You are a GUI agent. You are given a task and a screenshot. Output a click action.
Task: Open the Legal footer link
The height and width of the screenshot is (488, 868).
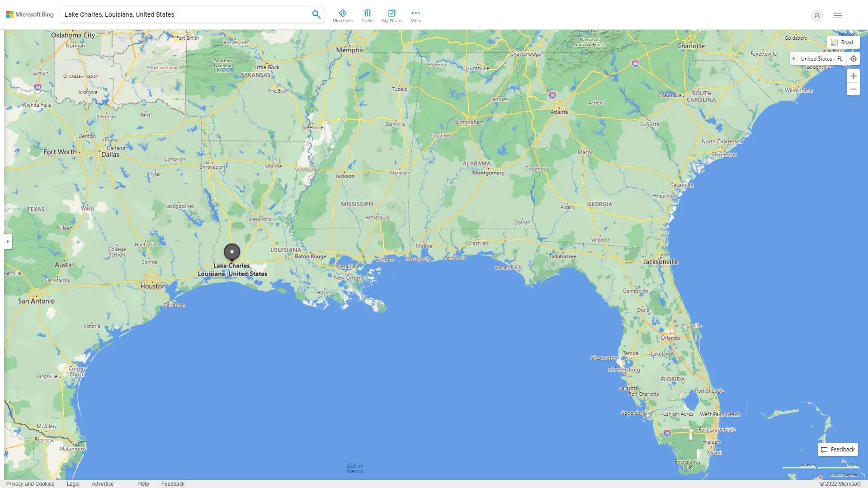73,483
